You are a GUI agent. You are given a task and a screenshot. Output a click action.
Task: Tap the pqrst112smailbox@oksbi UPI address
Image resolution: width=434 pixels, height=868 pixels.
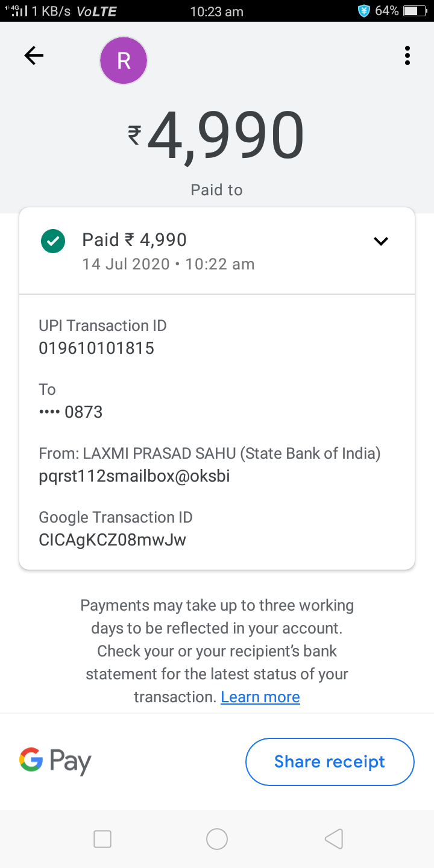[134, 477]
